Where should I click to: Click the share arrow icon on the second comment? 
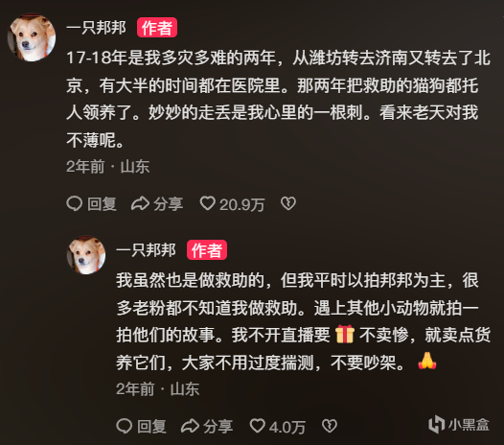(191, 426)
